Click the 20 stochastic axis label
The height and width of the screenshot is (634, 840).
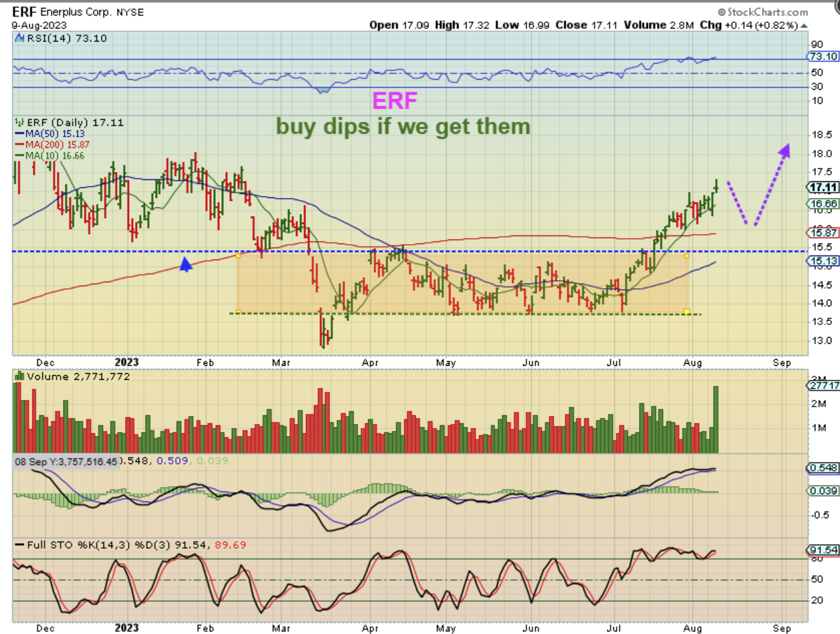click(x=817, y=601)
